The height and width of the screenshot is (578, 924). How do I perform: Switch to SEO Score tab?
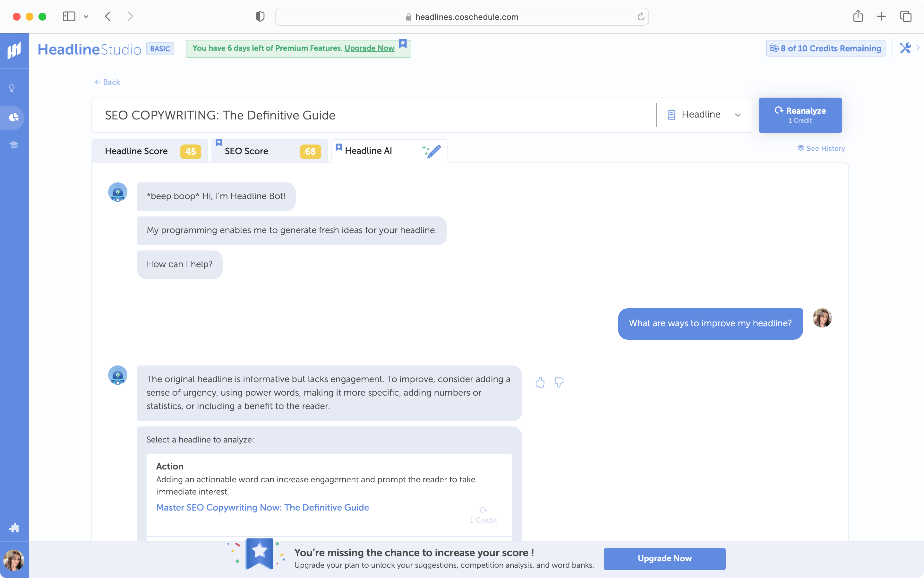click(x=270, y=151)
